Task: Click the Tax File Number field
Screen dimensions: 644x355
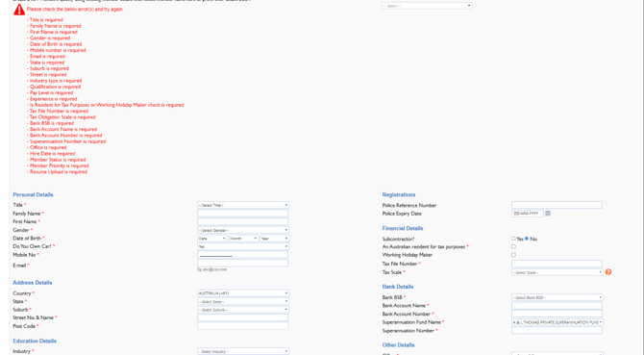Action: pos(557,264)
